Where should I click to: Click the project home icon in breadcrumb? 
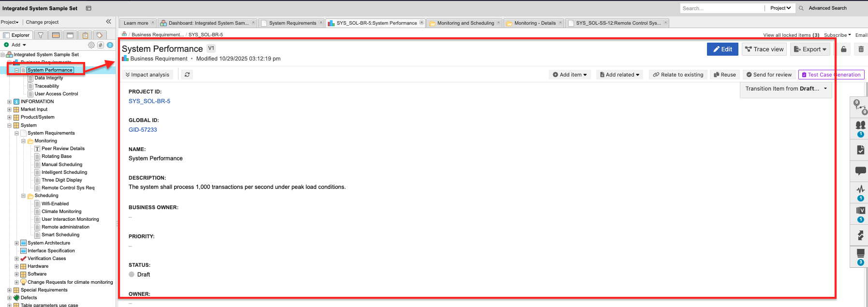click(124, 34)
